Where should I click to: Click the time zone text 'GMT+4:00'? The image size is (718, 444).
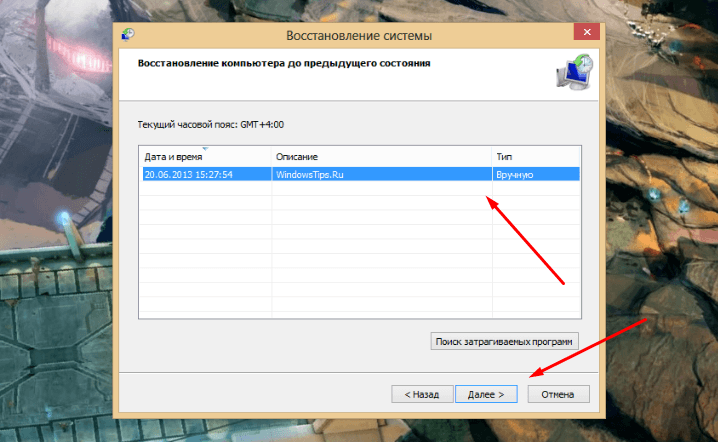[x=262, y=125]
